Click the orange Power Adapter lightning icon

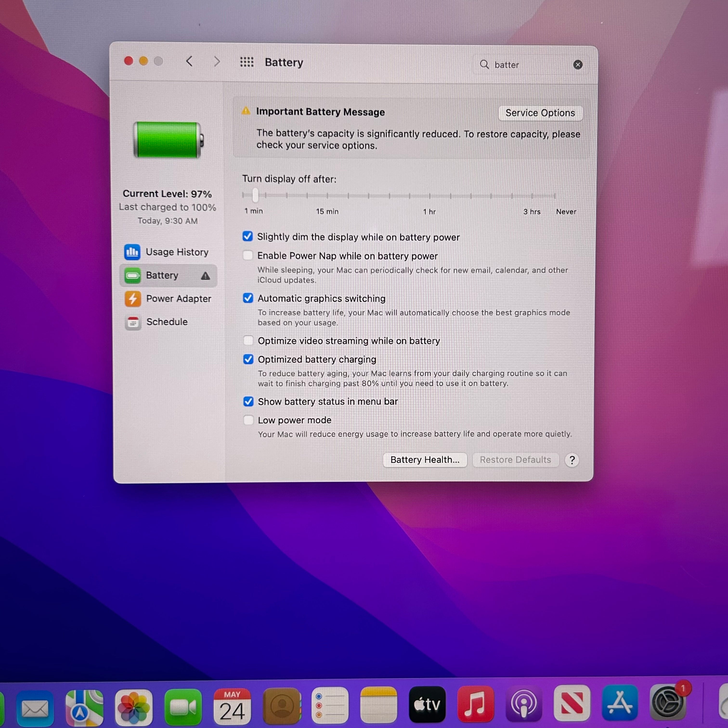pyautogui.click(x=133, y=299)
